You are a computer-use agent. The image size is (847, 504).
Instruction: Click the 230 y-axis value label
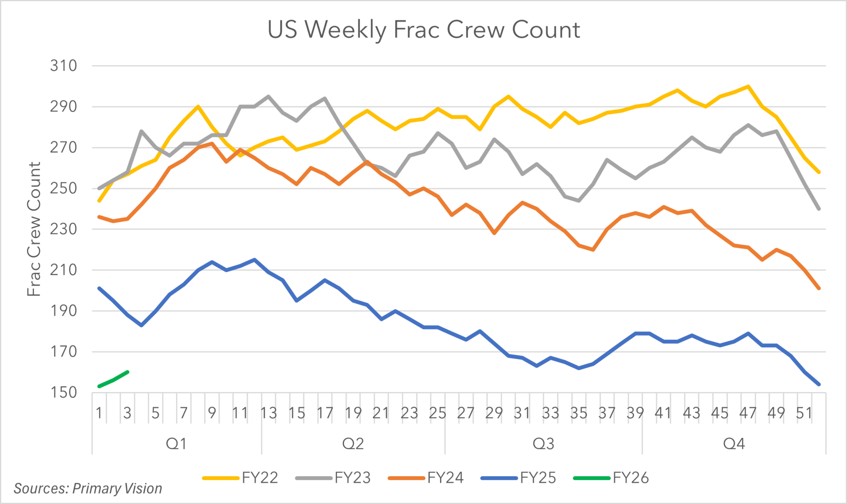tap(64, 229)
